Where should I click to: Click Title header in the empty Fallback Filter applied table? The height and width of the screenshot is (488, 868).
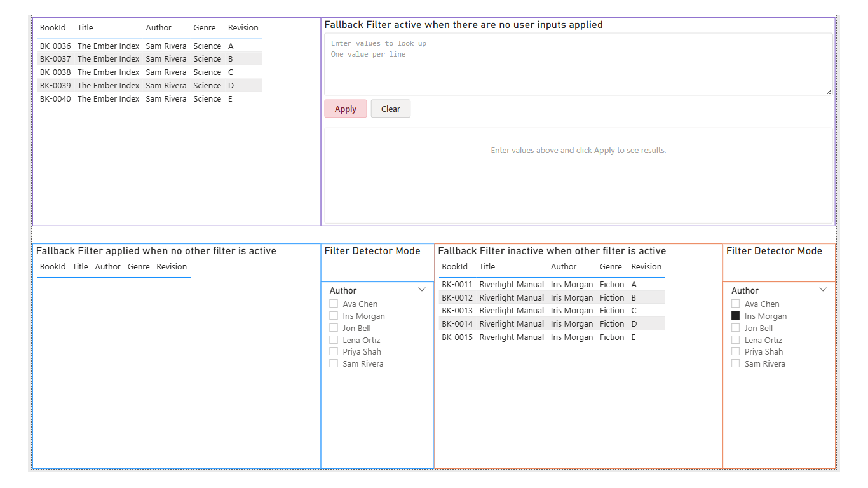[x=80, y=267]
